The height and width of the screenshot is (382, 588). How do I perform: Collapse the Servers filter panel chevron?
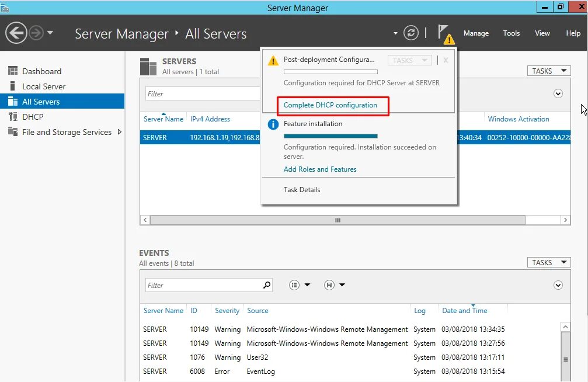click(x=558, y=93)
